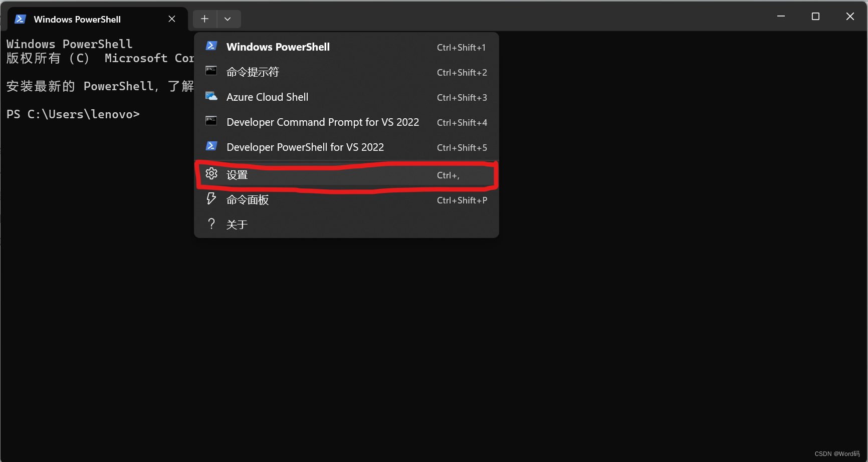Open 命令面板 command palette entry
The image size is (868, 462).
[346, 200]
